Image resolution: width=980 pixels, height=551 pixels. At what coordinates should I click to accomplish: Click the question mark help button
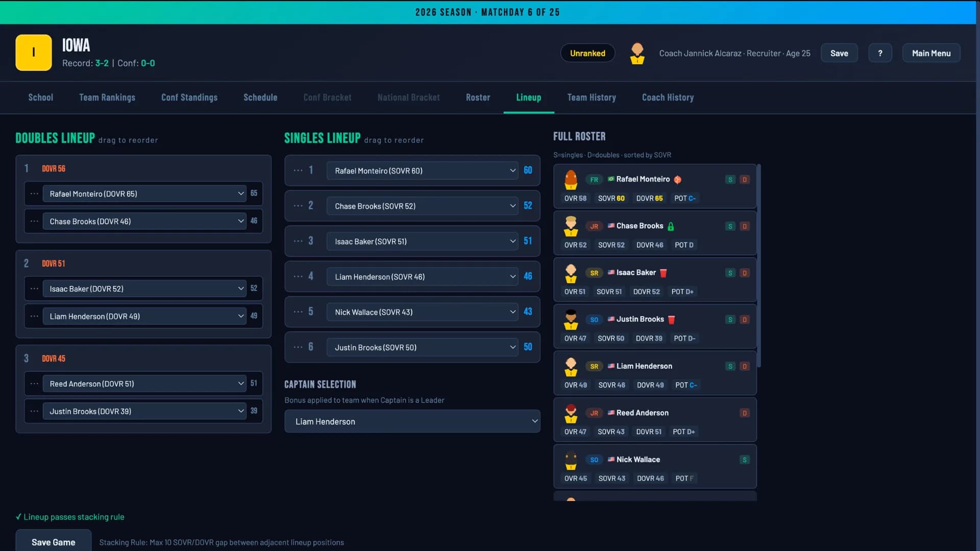click(880, 53)
